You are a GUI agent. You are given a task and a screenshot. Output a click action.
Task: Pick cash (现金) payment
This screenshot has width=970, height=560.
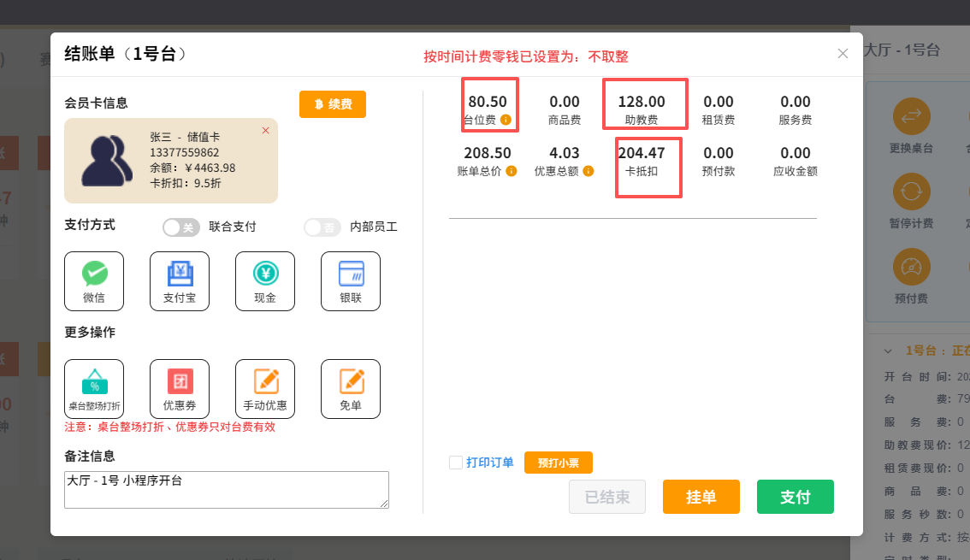[265, 281]
